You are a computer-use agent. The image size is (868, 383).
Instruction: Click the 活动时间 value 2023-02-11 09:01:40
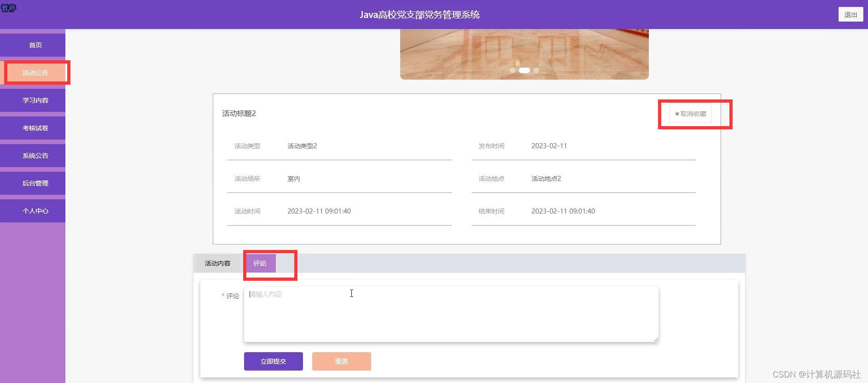tap(319, 211)
